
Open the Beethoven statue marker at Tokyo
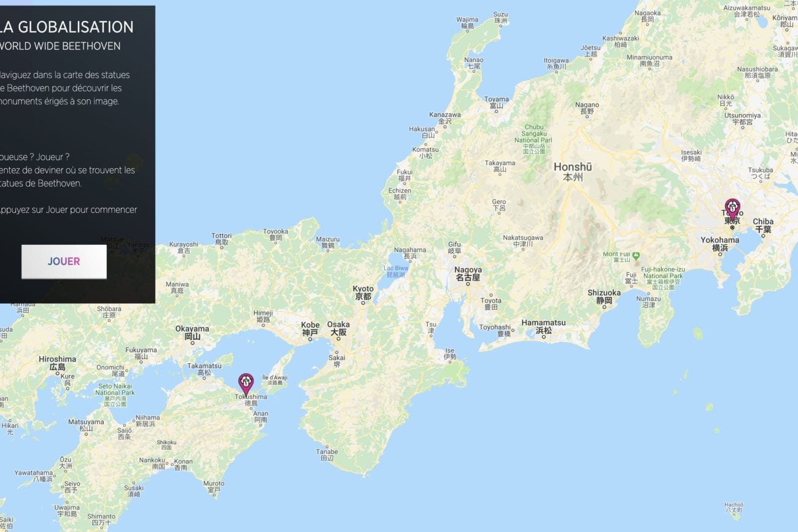tap(732, 209)
